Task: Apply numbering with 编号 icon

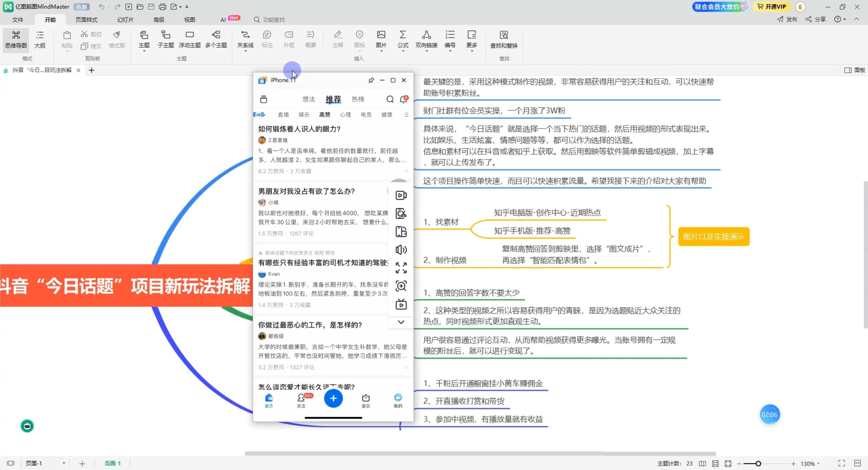Action: (x=450, y=40)
